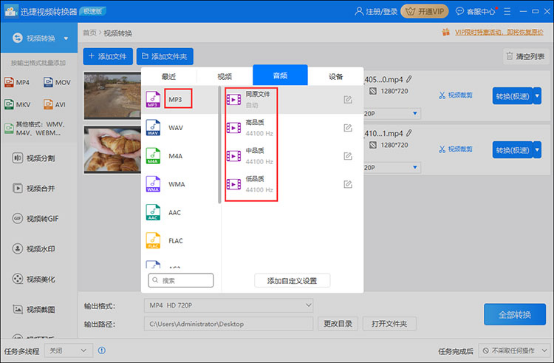Open the 任务多线程 dropdown
This screenshot has width=554, height=363.
click(x=69, y=351)
